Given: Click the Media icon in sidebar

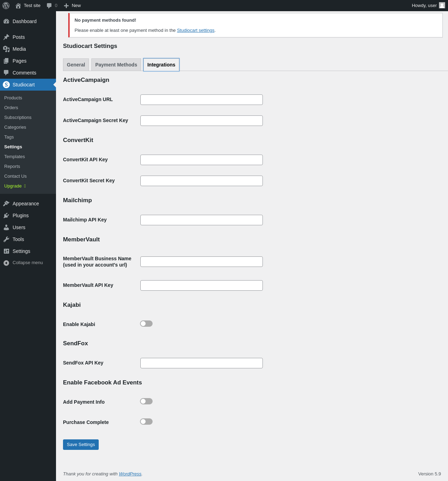Looking at the screenshot, I should [6, 49].
